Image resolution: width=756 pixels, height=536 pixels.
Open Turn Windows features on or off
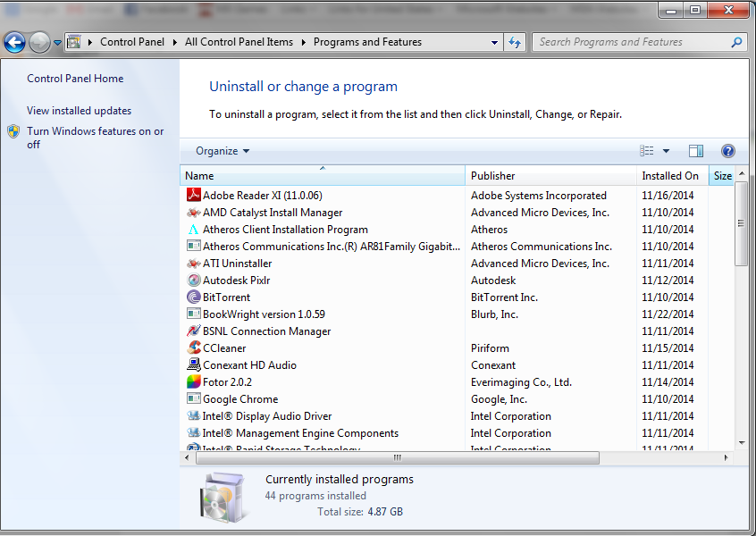[x=96, y=138]
